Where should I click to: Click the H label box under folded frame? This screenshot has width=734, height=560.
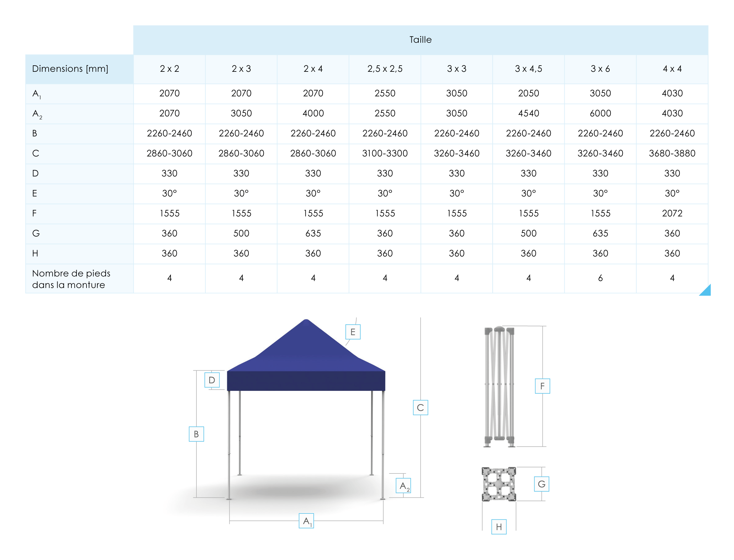[498, 527]
